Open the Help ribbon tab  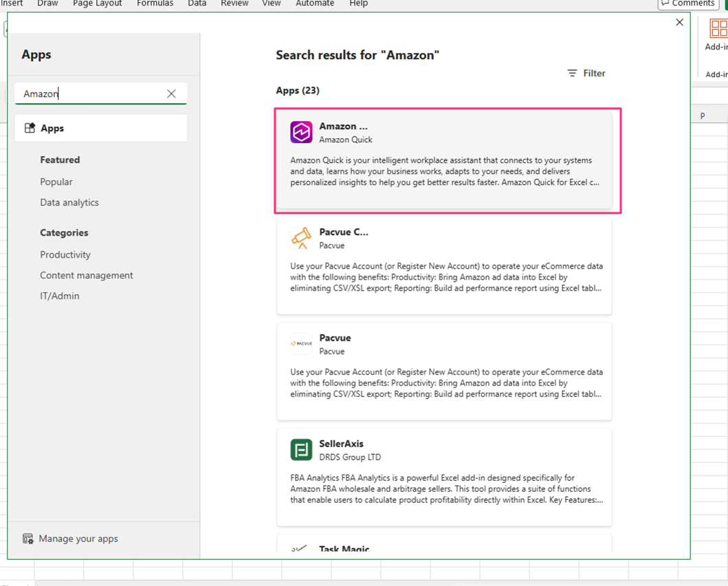358,3
